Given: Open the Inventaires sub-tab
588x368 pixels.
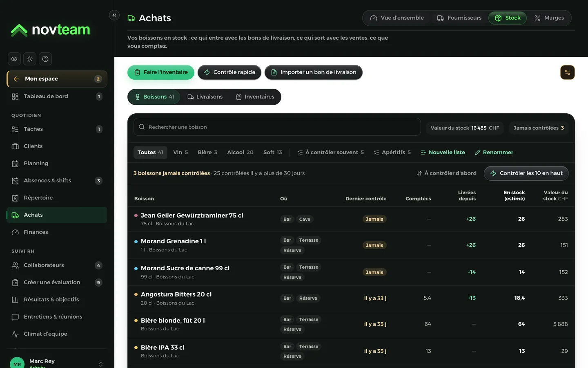Looking at the screenshot, I should (x=255, y=97).
